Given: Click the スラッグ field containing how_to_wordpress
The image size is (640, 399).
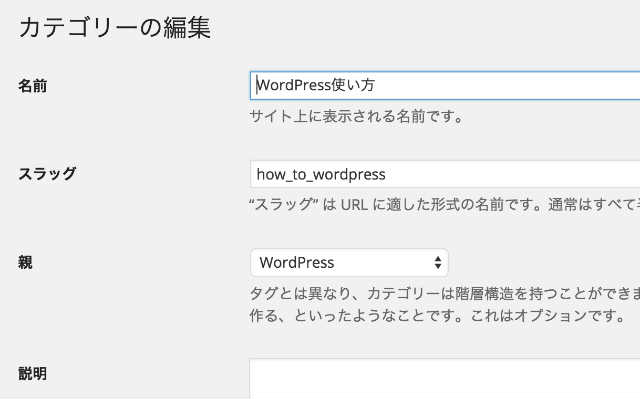Looking at the screenshot, I should 445,174.
